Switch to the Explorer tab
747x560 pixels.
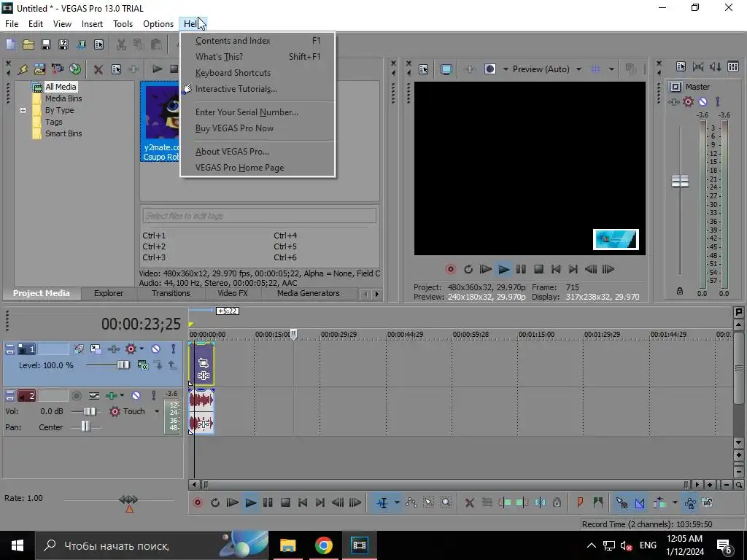pyautogui.click(x=108, y=293)
